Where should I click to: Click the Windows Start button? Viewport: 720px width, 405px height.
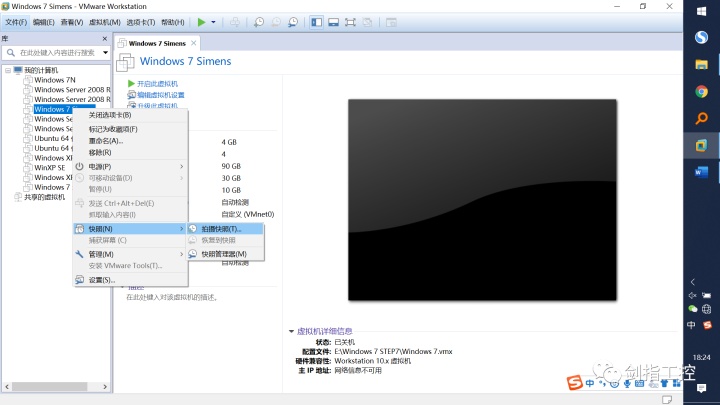pyautogui.click(x=701, y=11)
